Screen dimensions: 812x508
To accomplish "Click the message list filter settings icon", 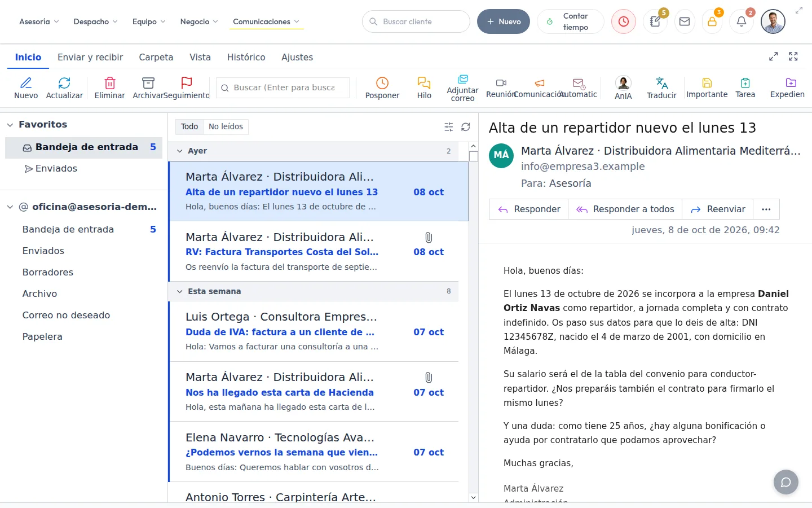I will point(449,127).
